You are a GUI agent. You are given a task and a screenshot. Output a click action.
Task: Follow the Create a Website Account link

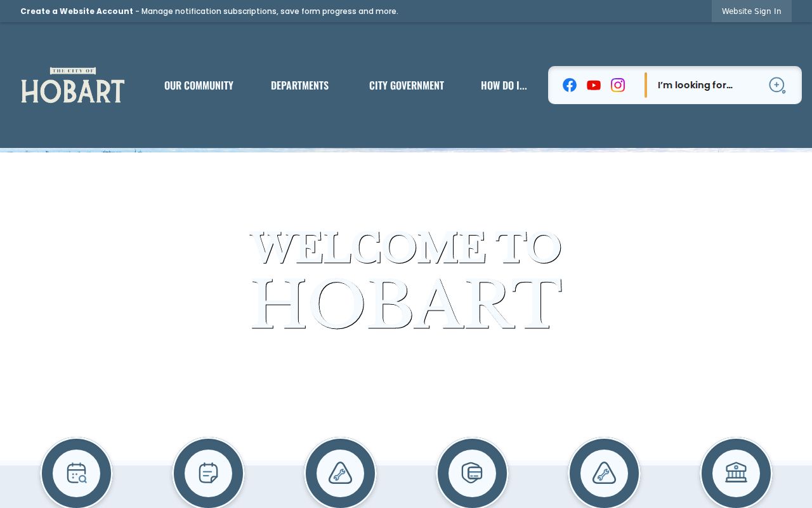(77, 11)
